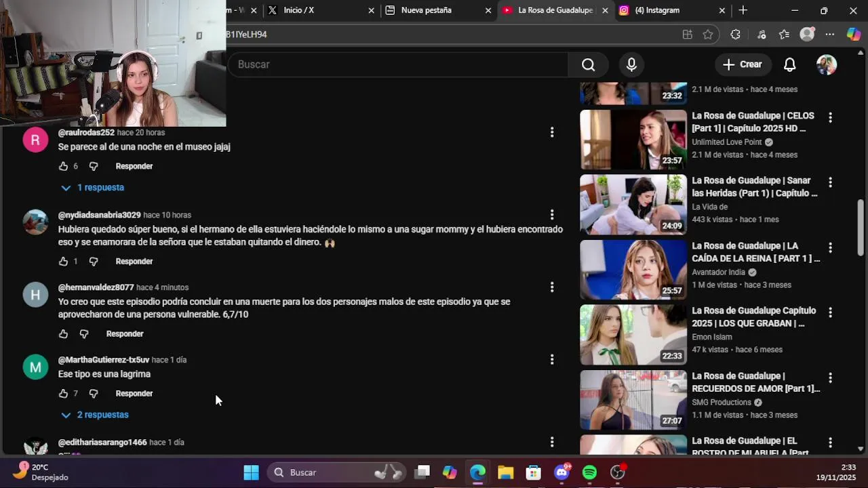Activate voice search microphone icon
Screen dimensions: 868x488
point(631,64)
